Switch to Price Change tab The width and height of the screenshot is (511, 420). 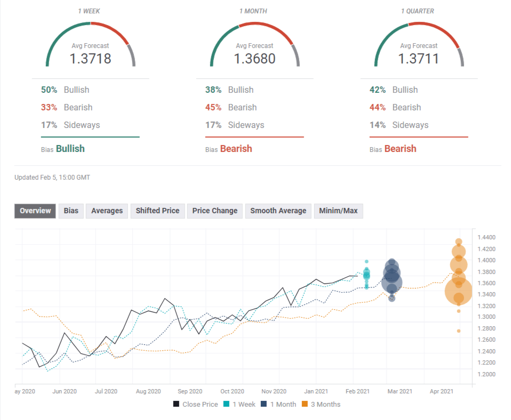[x=215, y=211]
